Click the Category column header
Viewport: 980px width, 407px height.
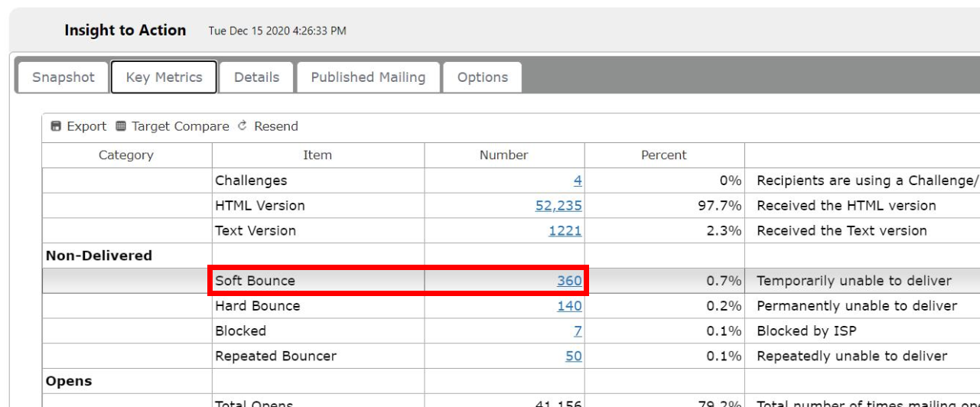click(x=126, y=155)
